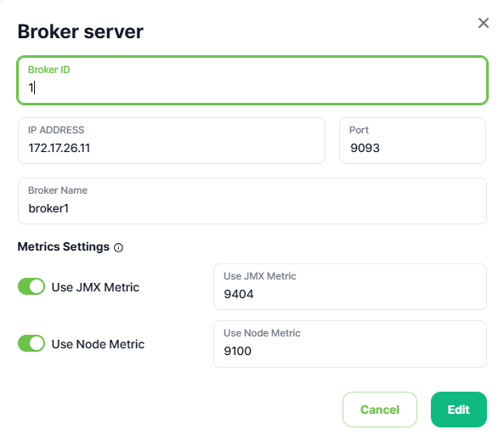Viewport: 504px width, 435px height.
Task: Focus the Broker ID input field
Action: click(x=252, y=81)
